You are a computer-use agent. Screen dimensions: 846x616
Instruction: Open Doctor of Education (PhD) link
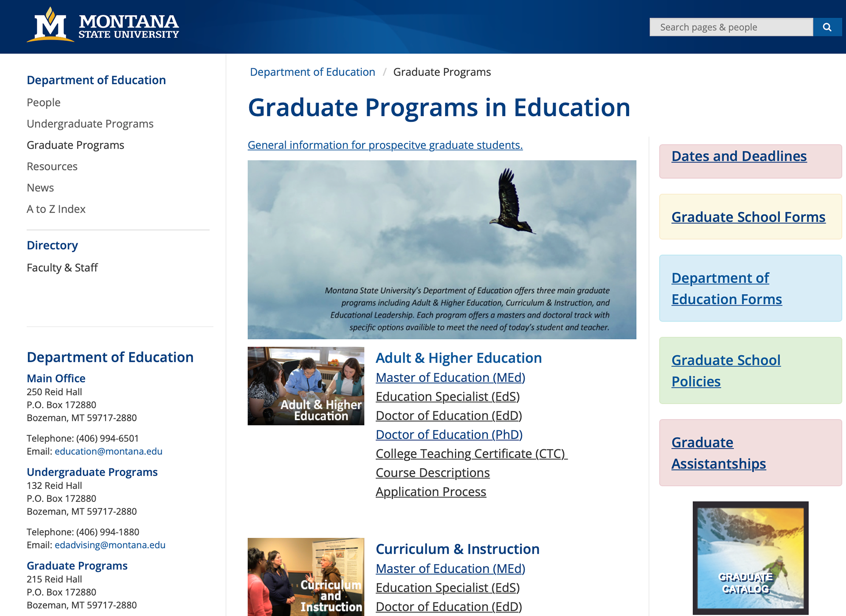449,435
